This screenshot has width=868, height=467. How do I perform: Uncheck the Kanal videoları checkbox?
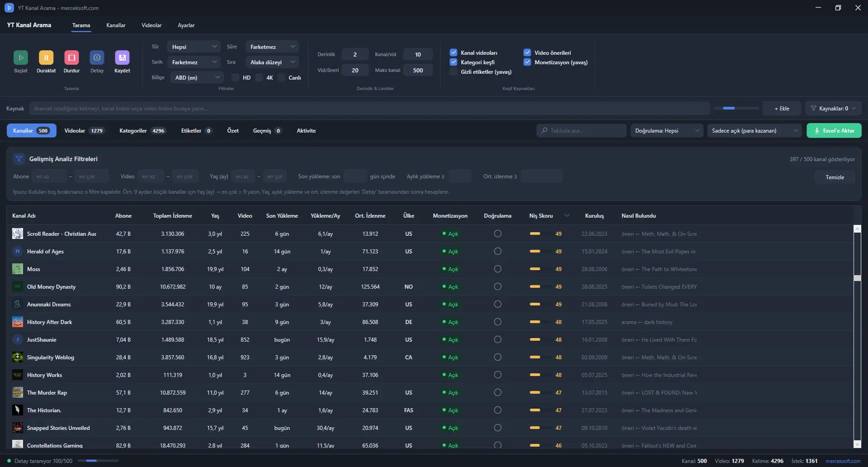[453, 52]
